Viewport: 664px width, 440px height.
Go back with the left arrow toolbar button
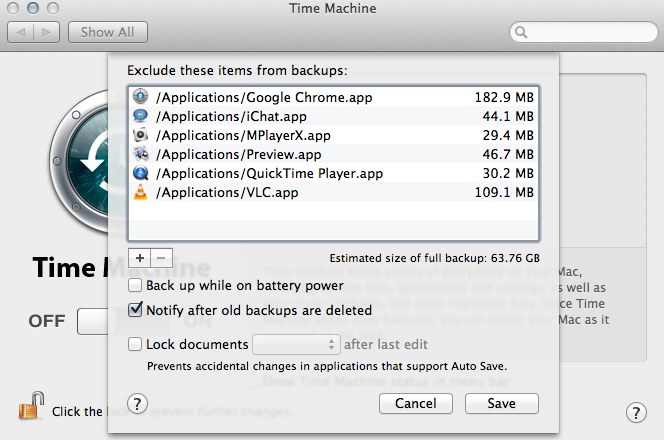point(21,32)
